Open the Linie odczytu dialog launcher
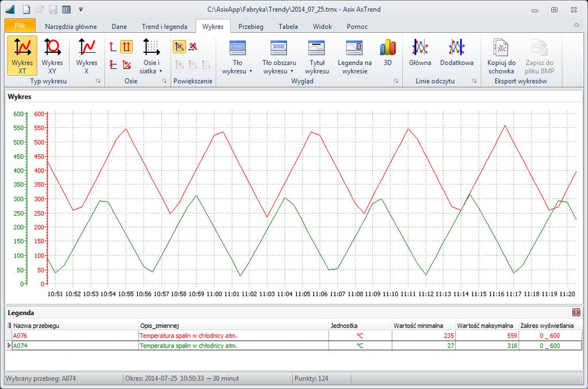 [474, 81]
